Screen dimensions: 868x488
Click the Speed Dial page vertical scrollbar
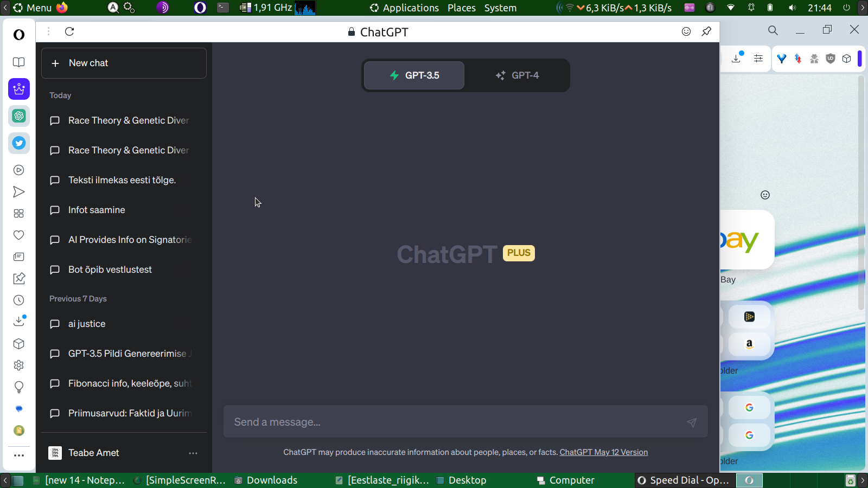[861, 192]
